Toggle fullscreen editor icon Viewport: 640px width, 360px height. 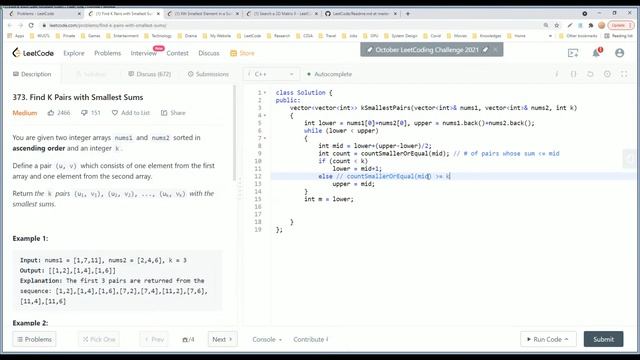pos(624,74)
